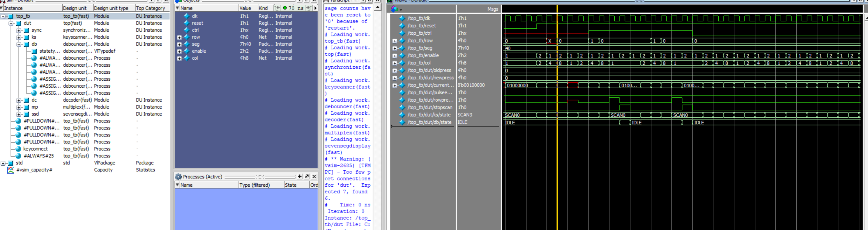Click the #vsim_capacity# statistics icon

point(11,170)
